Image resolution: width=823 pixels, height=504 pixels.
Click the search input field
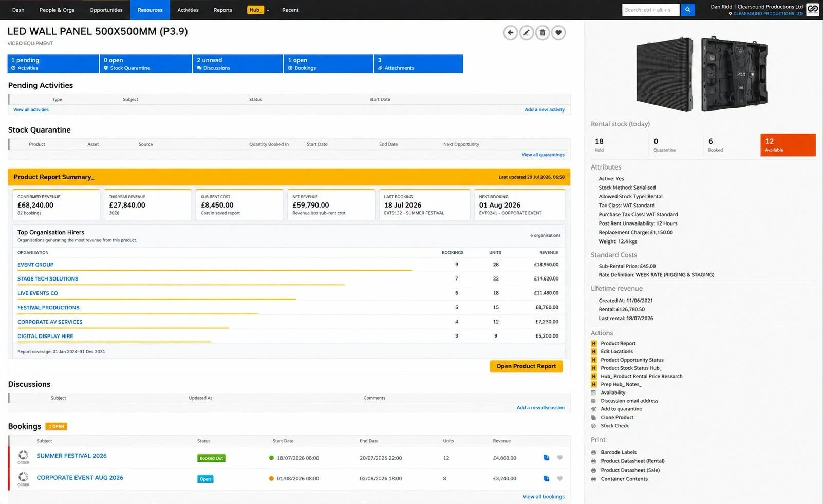(x=650, y=10)
